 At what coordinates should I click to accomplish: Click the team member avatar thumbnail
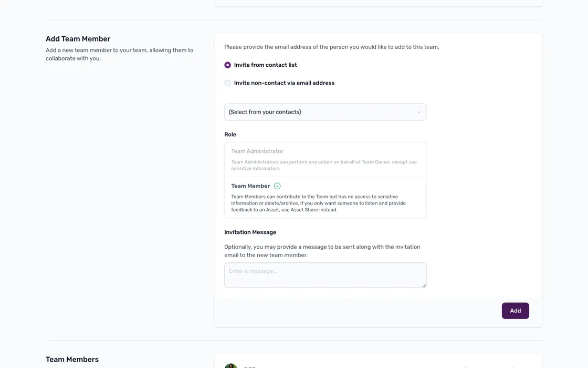tap(230, 366)
